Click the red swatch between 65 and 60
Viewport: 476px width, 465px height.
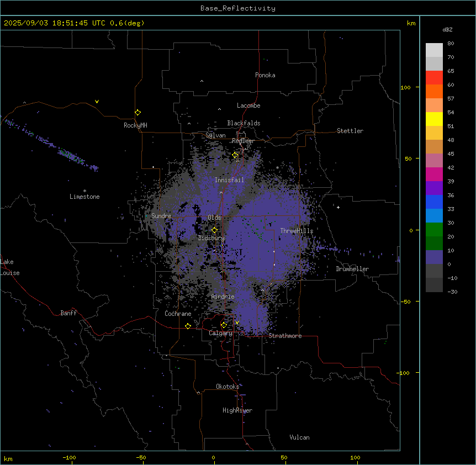pyautogui.click(x=434, y=78)
